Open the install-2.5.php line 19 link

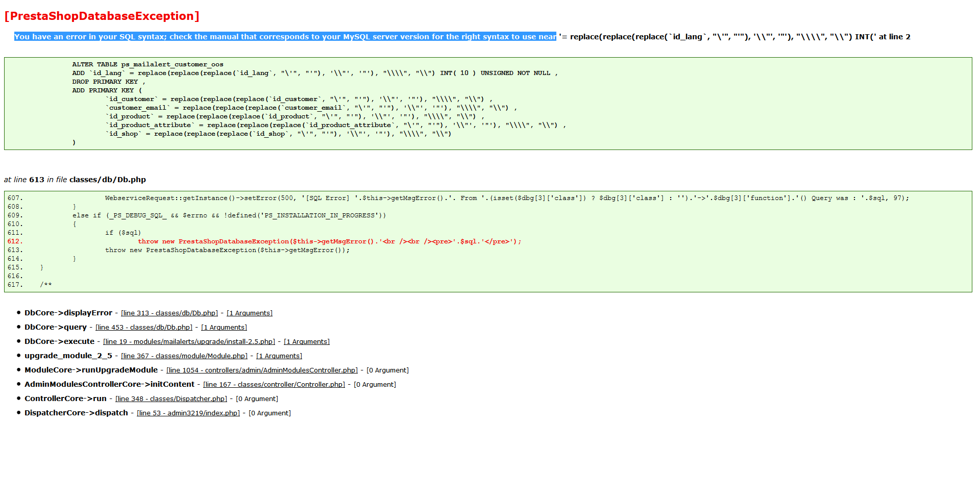coord(189,342)
